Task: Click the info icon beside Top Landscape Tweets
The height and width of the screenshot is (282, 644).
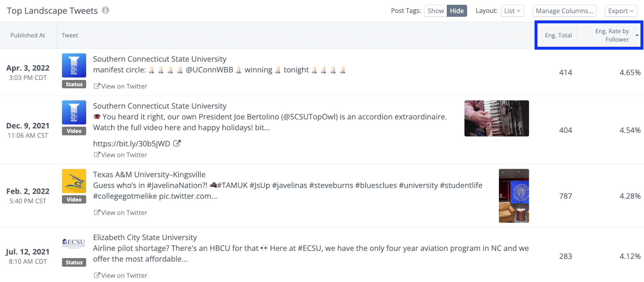Action: (x=106, y=10)
